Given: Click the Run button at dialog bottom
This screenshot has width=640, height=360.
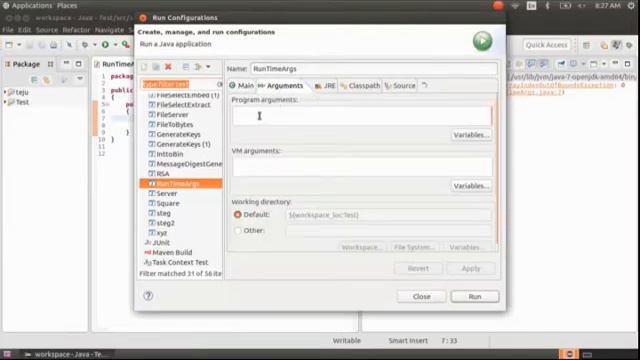Looking at the screenshot, I should [x=475, y=296].
